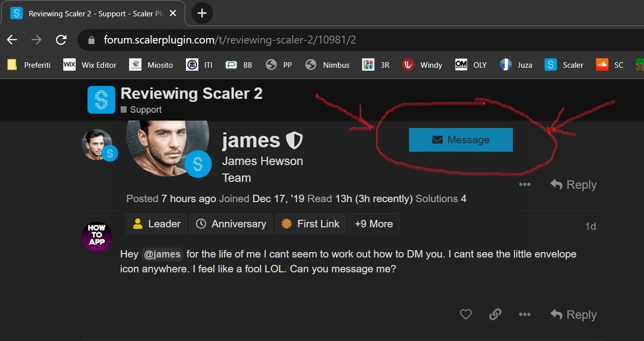The width and height of the screenshot is (644, 341).
Task: Open the Nimbus bookmark
Action: coord(327,65)
